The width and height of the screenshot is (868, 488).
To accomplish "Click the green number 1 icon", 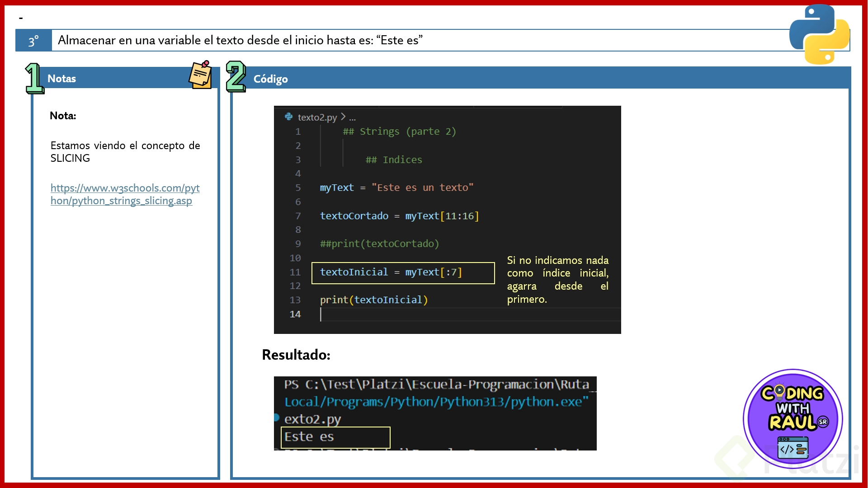I will (x=34, y=79).
